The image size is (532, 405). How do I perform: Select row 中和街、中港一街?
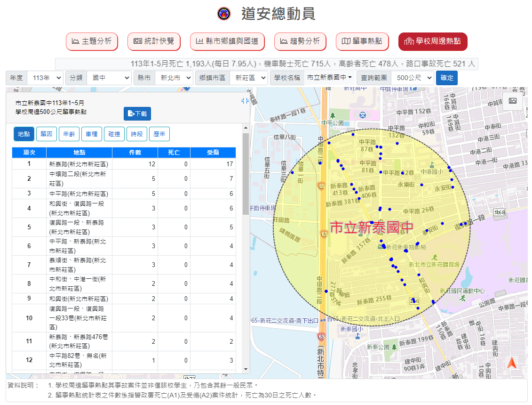pyautogui.click(x=124, y=283)
